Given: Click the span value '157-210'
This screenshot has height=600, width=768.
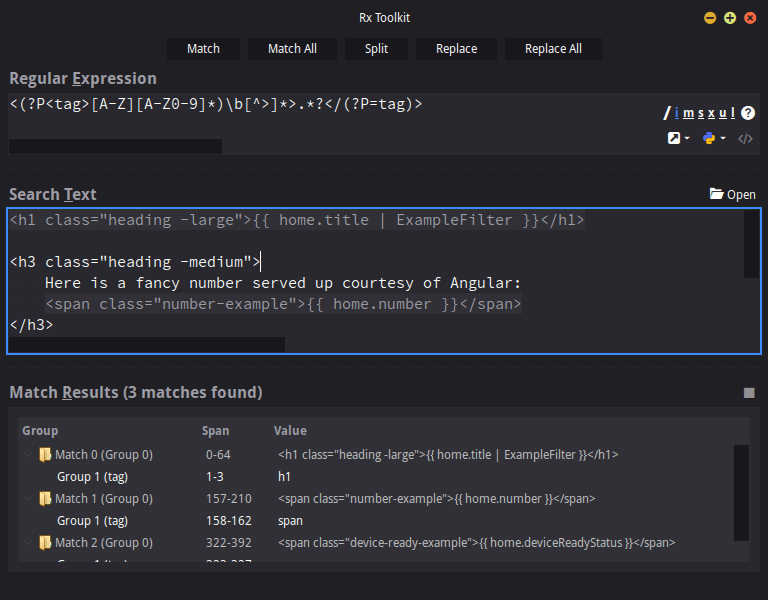Looking at the screenshot, I should [229, 499].
